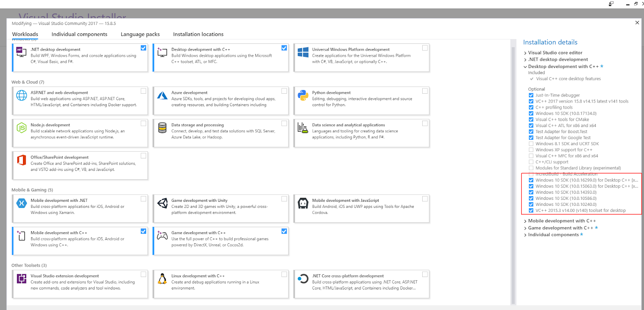Uncheck VC++ 2015.3 v14.00 (v140) toolset

[531, 210]
